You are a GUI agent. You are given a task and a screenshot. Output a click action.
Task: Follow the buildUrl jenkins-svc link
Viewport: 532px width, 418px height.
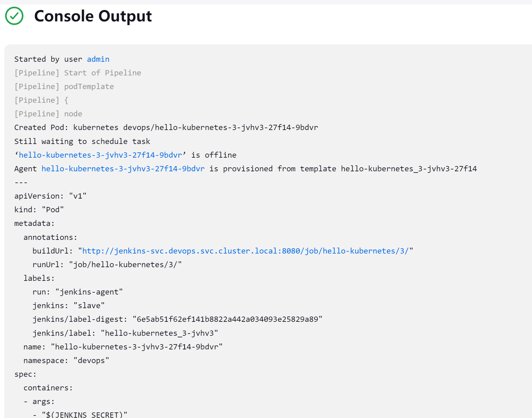point(245,251)
